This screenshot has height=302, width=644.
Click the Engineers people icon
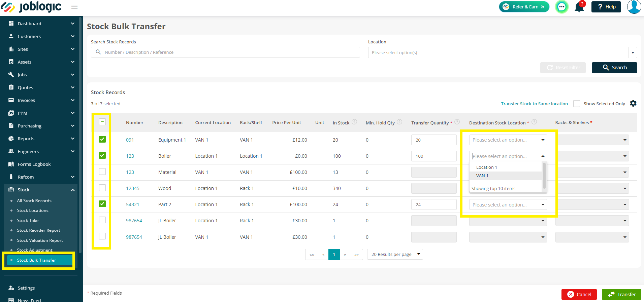click(11, 151)
